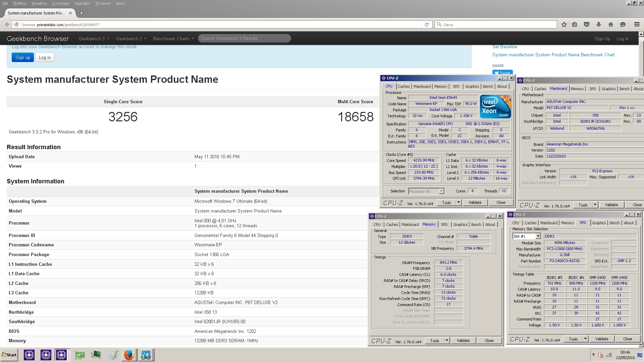Click the Intel Xeon E5649 name field
Screen dimensions: 644x362
click(443, 98)
